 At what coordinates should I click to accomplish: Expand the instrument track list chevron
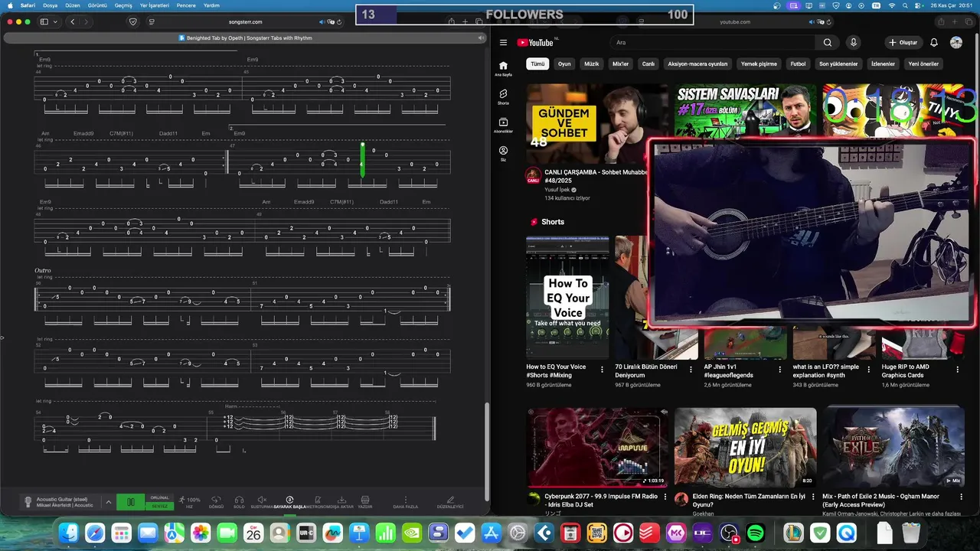tap(108, 502)
